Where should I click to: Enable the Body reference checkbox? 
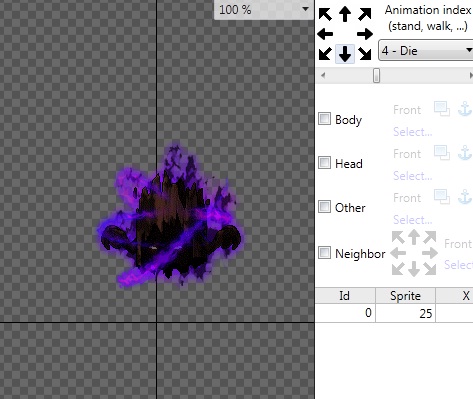tap(324, 119)
